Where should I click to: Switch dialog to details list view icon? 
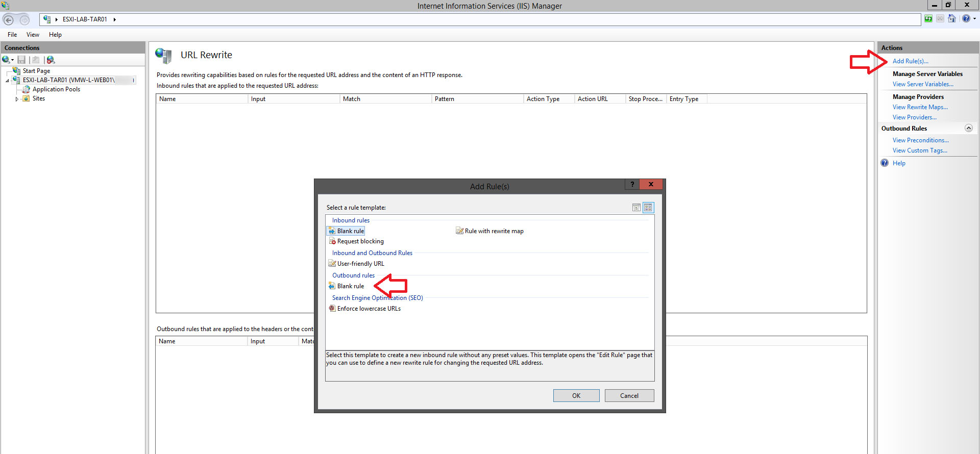[636, 208]
